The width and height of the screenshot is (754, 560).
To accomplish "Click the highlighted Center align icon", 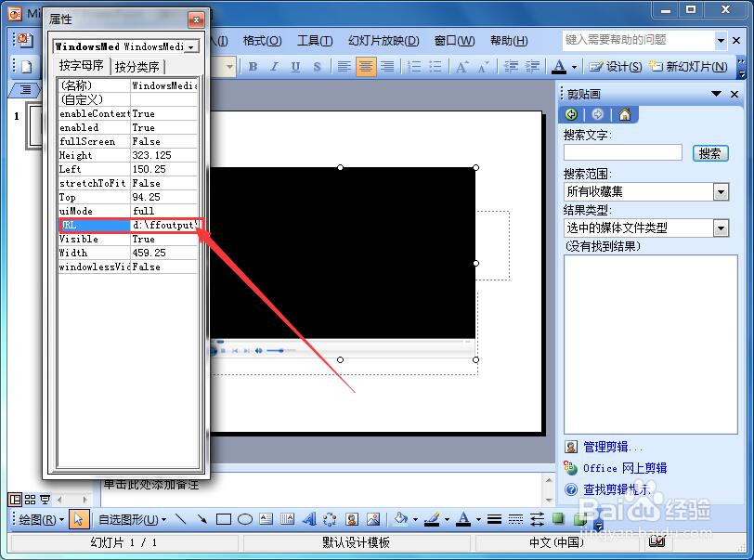I will tap(366, 67).
